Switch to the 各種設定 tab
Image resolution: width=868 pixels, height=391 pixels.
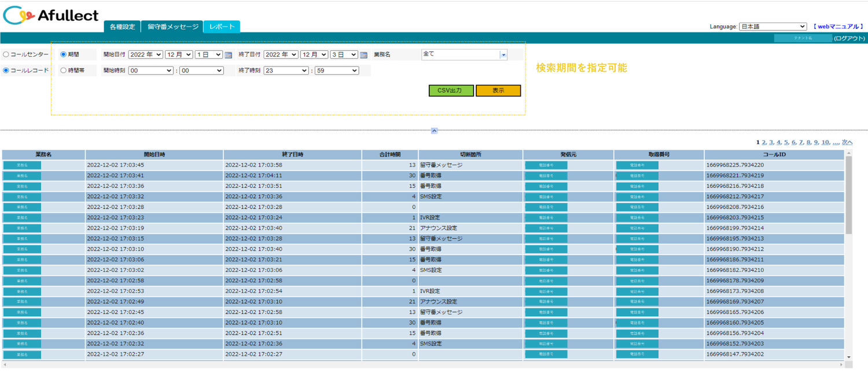click(x=122, y=27)
